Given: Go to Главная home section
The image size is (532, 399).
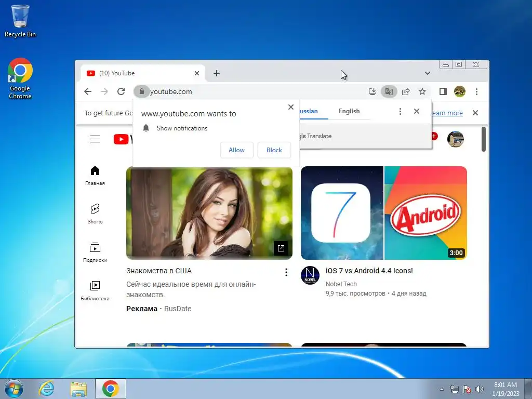Looking at the screenshot, I should point(95,176).
